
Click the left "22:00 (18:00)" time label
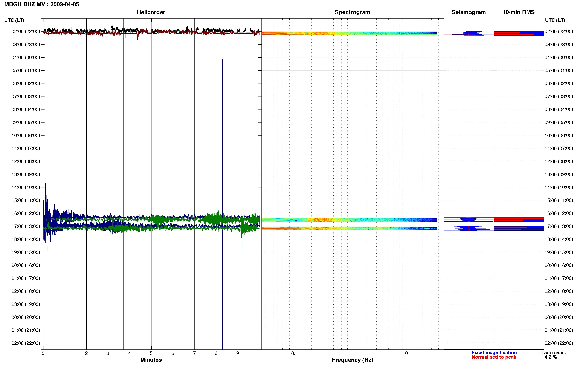(26, 291)
